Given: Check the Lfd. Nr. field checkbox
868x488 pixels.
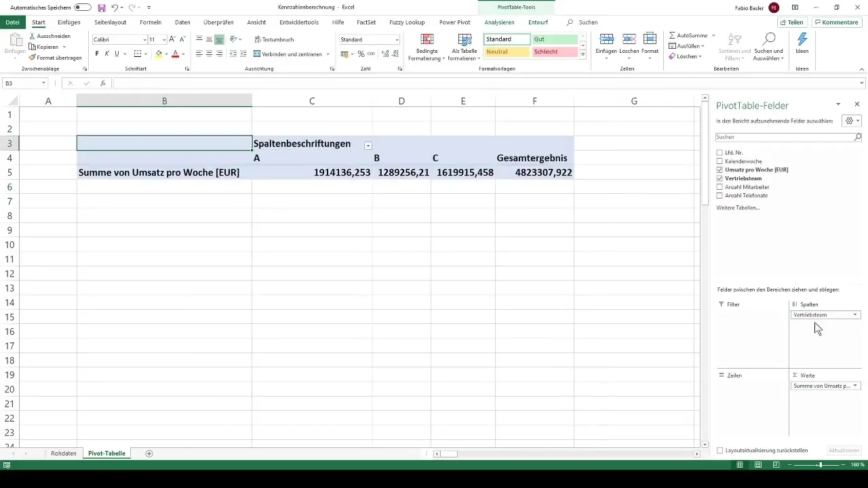Looking at the screenshot, I should click(x=719, y=152).
